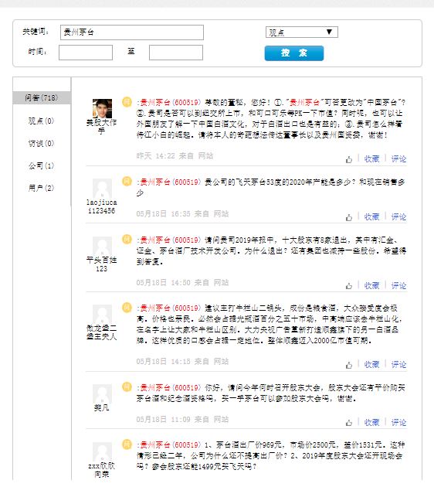Click 收藏 on the 05月18日 16:35 post
The image size is (434, 504).
click(371, 217)
